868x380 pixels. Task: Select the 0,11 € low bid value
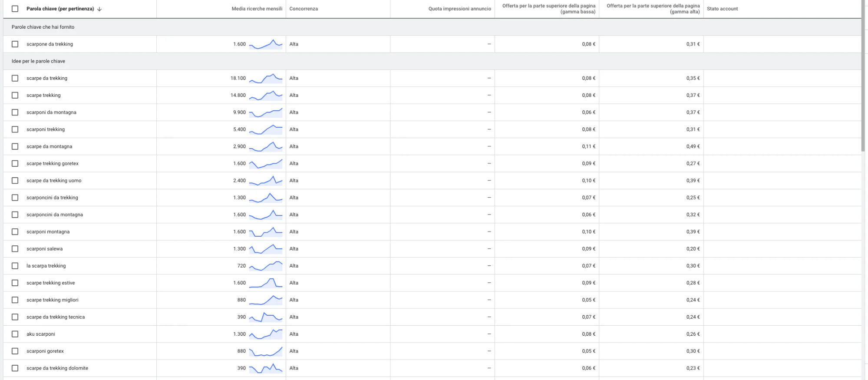pos(589,146)
